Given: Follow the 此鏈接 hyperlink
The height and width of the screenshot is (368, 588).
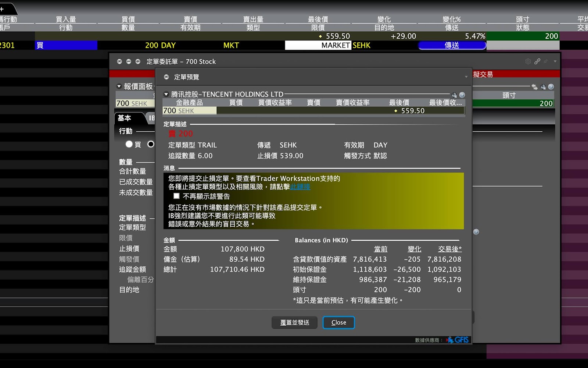Looking at the screenshot, I should 300,187.
